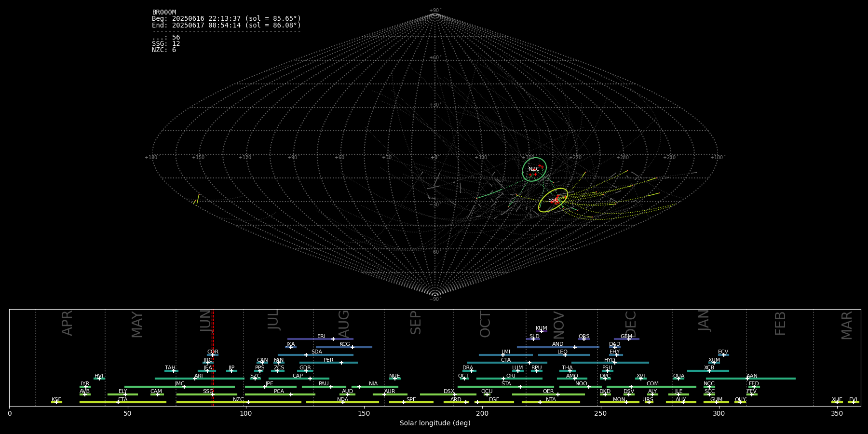
Task: Select the 'BR000M' station title text
Action: 164,13
